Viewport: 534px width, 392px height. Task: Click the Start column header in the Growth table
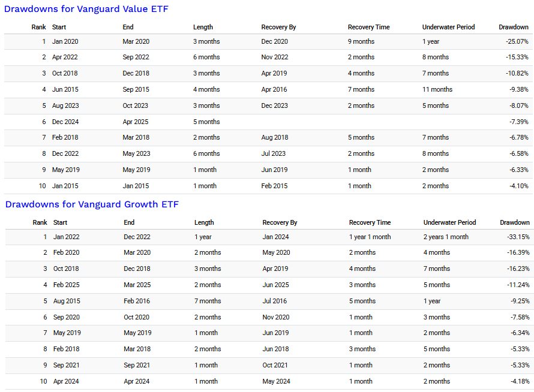[x=61, y=222]
